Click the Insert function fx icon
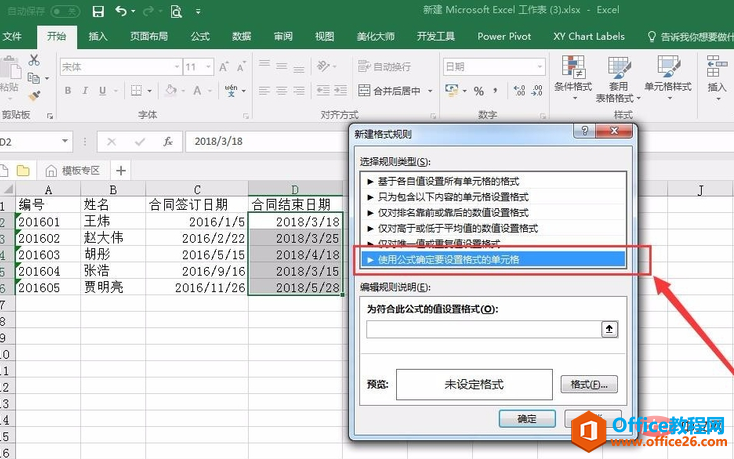734x459 pixels. tap(168, 141)
